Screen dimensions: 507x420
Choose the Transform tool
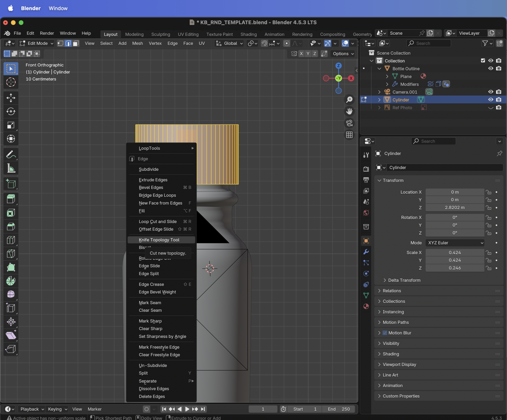(x=11, y=139)
